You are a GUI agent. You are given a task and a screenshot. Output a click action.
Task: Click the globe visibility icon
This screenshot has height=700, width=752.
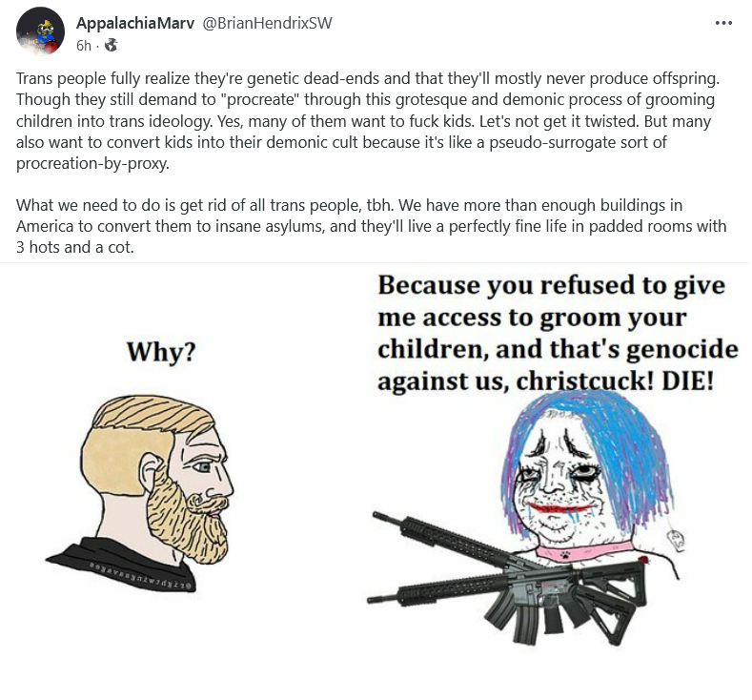(x=112, y=45)
